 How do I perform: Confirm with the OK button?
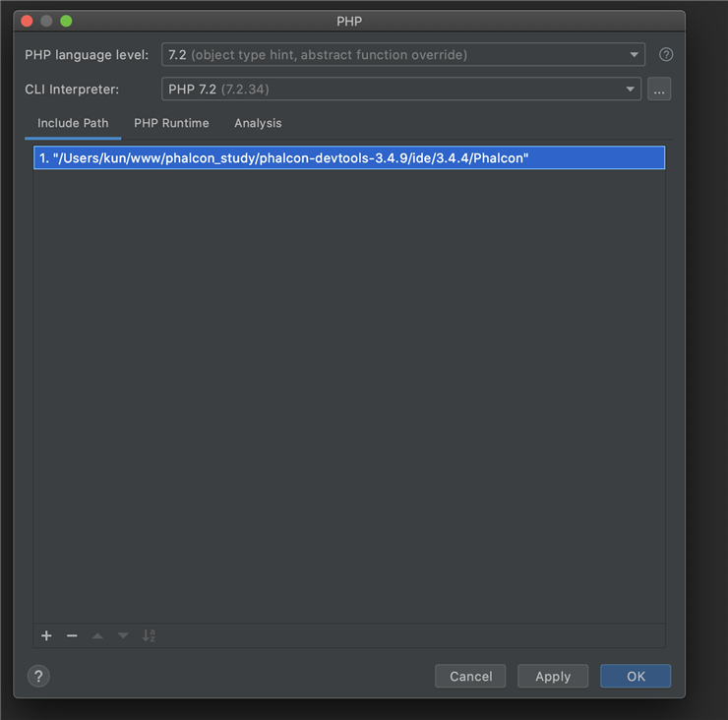click(636, 676)
